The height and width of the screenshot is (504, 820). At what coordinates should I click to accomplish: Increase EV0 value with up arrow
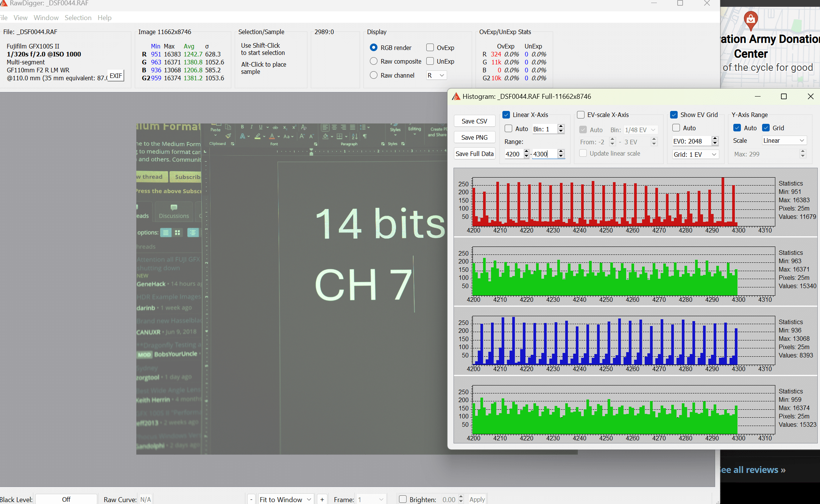[x=715, y=139]
